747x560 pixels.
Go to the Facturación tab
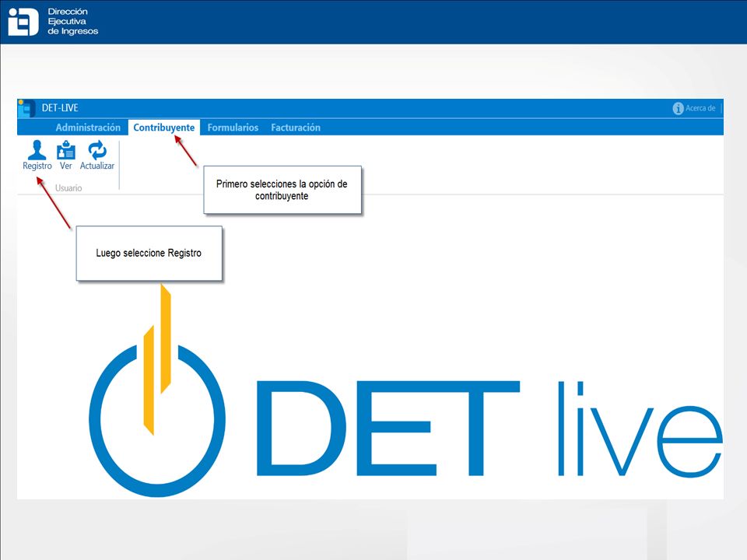pos(296,128)
